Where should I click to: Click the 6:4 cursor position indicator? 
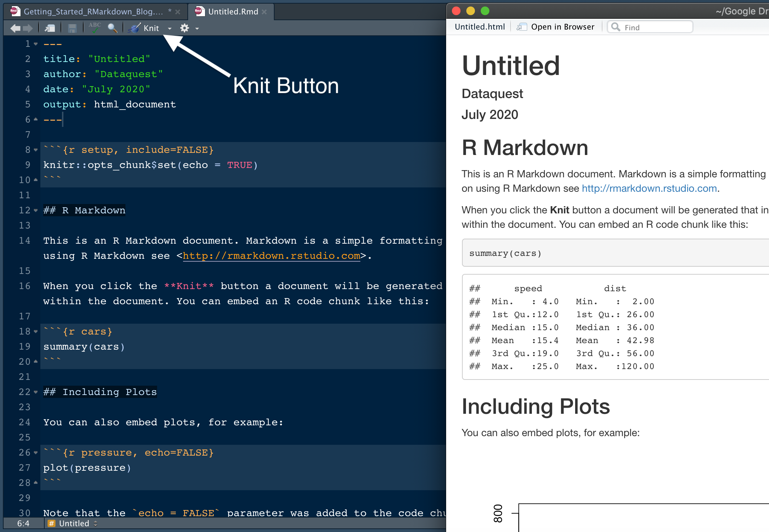click(x=23, y=523)
